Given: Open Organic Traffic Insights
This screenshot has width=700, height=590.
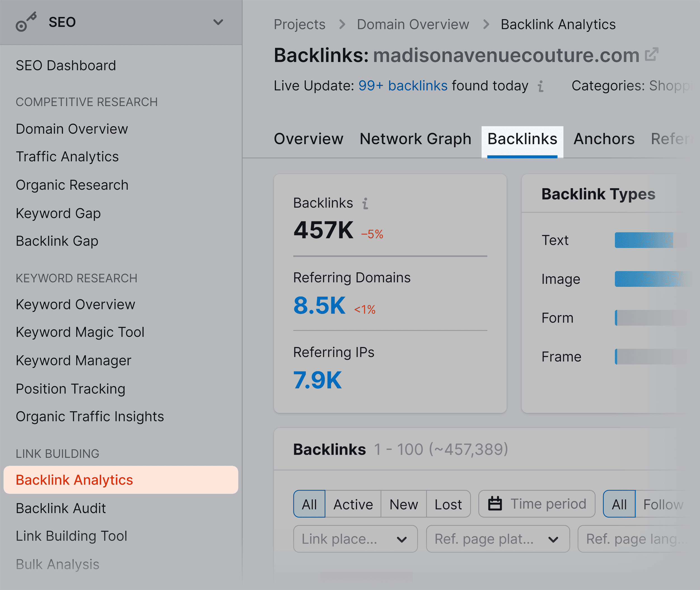Looking at the screenshot, I should [90, 417].
